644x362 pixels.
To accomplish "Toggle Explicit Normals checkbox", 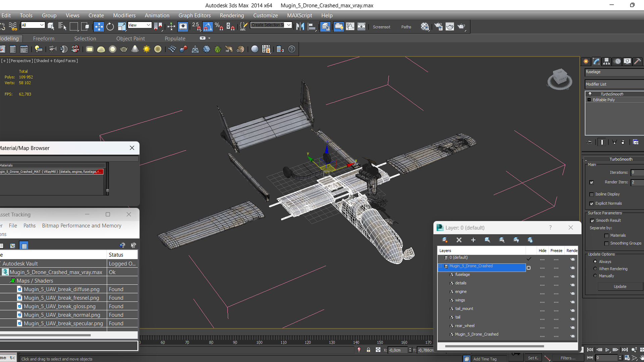I will (591, 204).
